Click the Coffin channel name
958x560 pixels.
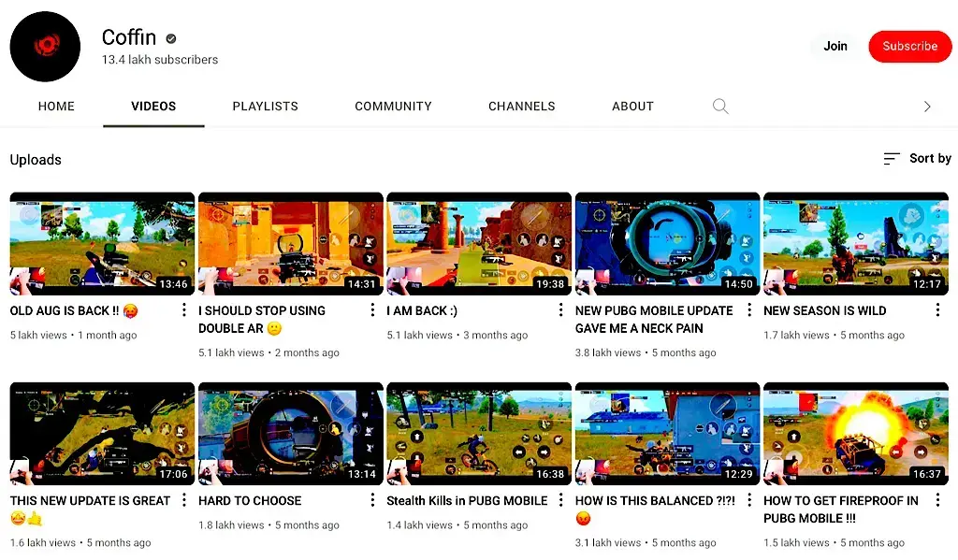coord(129,37)
